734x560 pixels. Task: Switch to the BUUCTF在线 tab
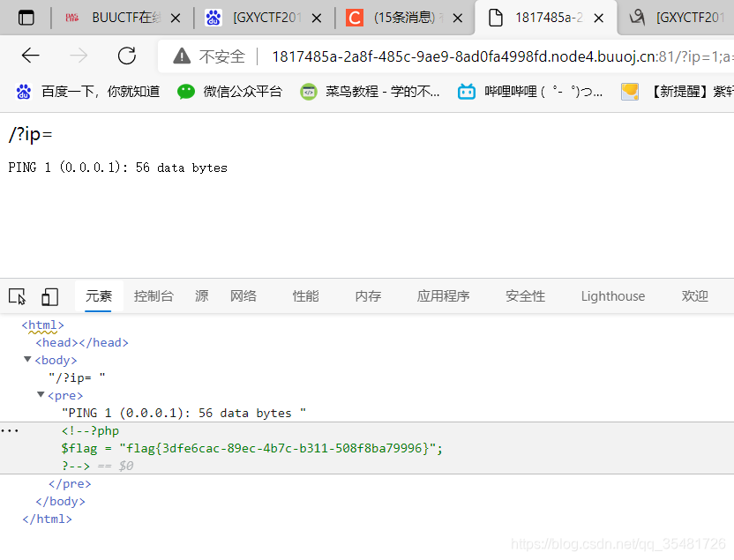(124, 18)
